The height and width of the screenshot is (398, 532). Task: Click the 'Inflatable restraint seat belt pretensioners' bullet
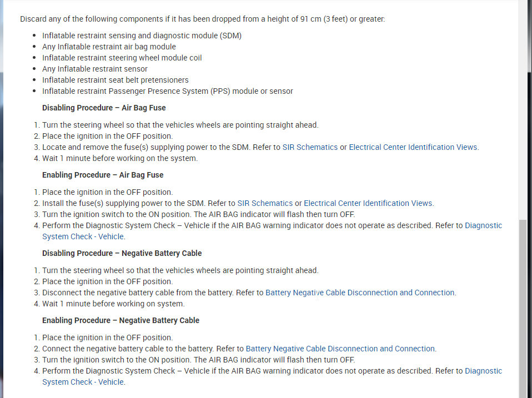(116, 80)
